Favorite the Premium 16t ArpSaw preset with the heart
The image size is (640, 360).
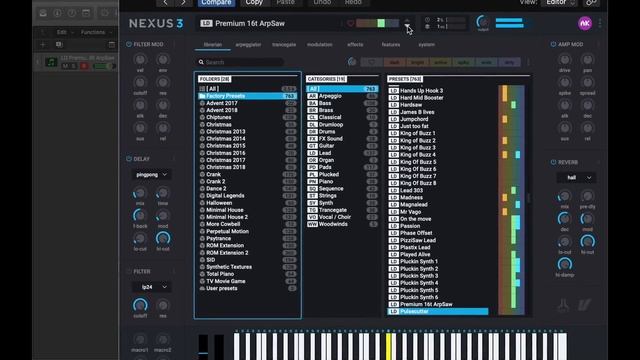(x=351, y=24)
